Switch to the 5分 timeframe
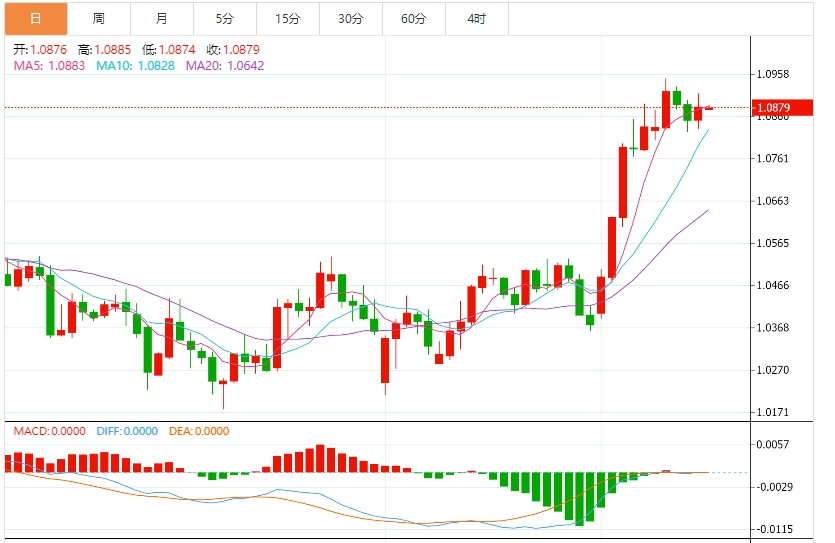This screenshot has height=543, width=835. [224, 19]
